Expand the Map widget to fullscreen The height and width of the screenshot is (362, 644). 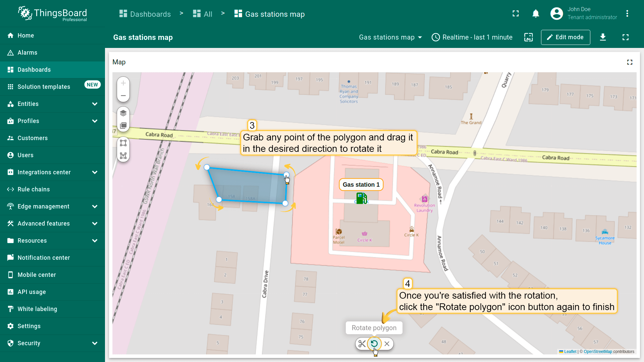tap(630, 62)
